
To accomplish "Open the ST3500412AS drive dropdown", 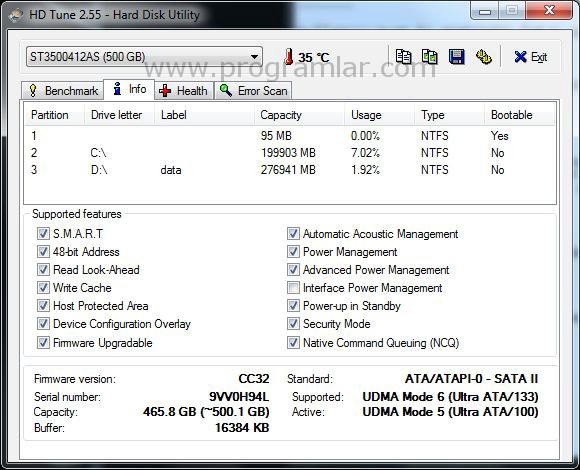I will point(144,57).
